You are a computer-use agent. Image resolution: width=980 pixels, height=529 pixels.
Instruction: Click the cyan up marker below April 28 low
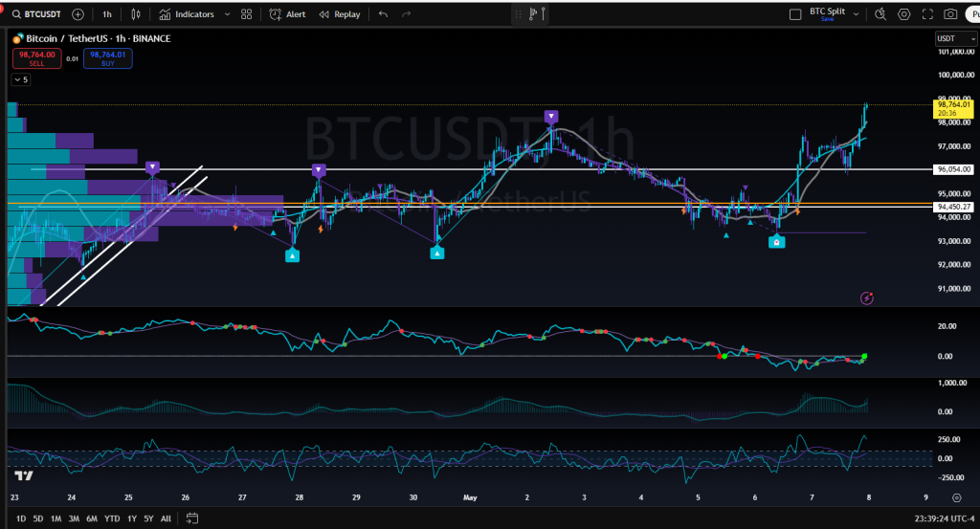(292, 254)
